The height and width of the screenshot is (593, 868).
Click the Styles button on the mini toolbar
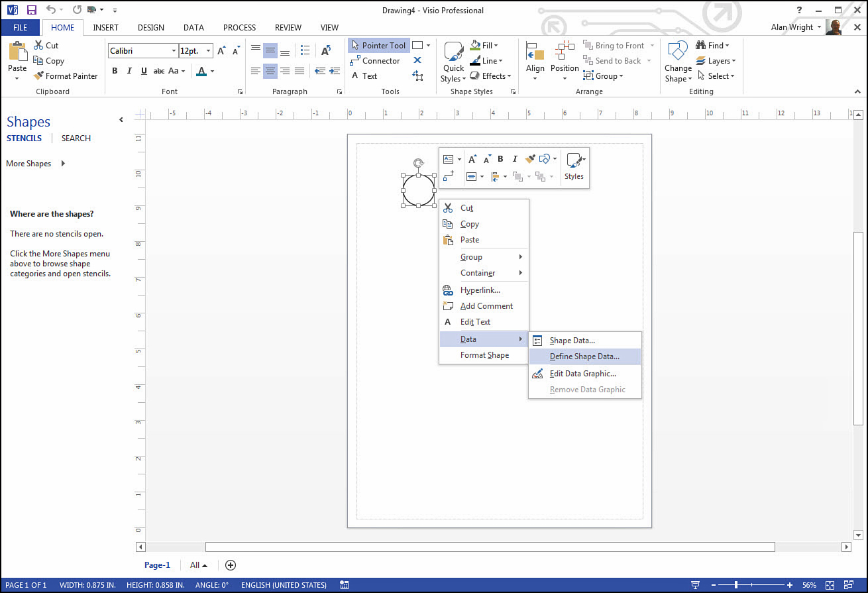point(574,165)
